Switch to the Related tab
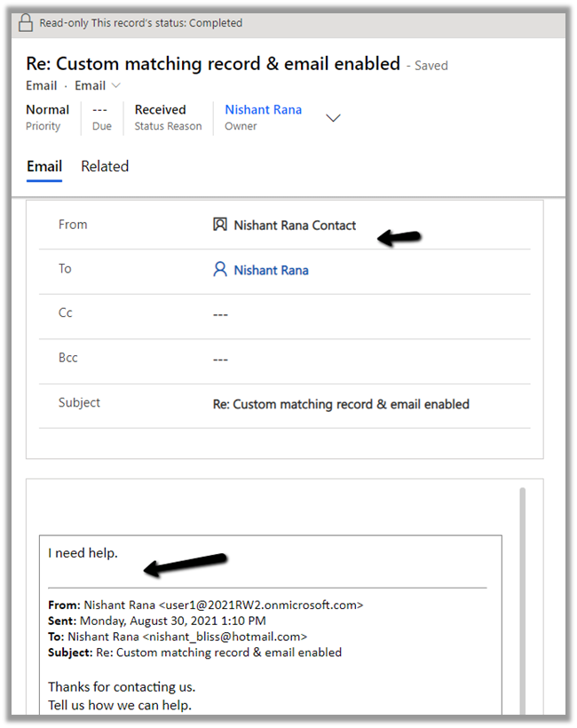577x728 pixels. point(105,166)
